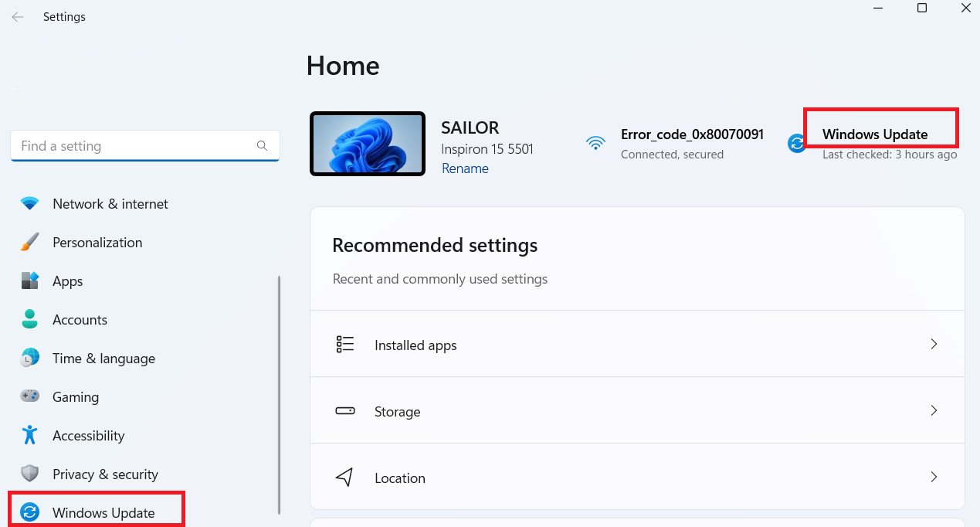
Task: Click the Inspiron 15 5501 model text
Action: click(487, 148)
